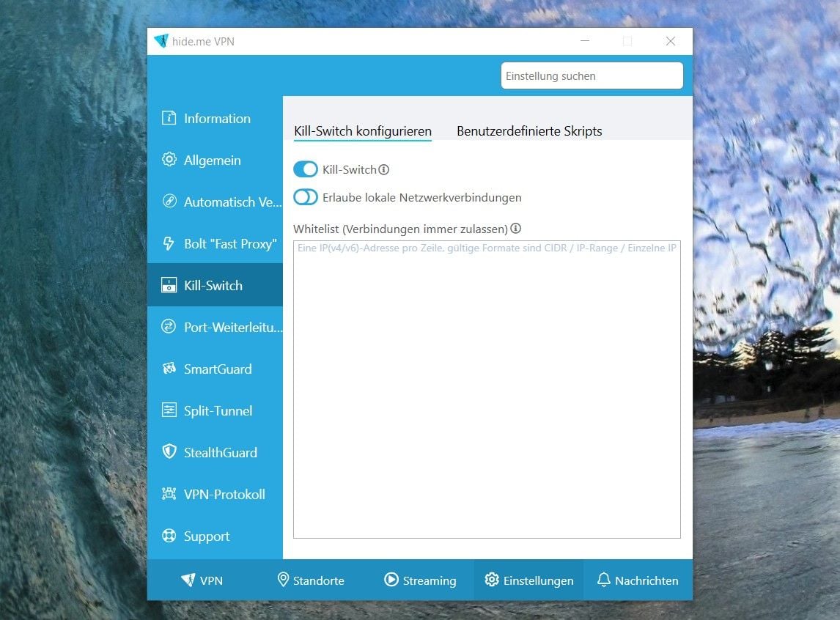
Task: Open the Split-Tunnel section
Action: pyautogui.click(x=215, y=410)
